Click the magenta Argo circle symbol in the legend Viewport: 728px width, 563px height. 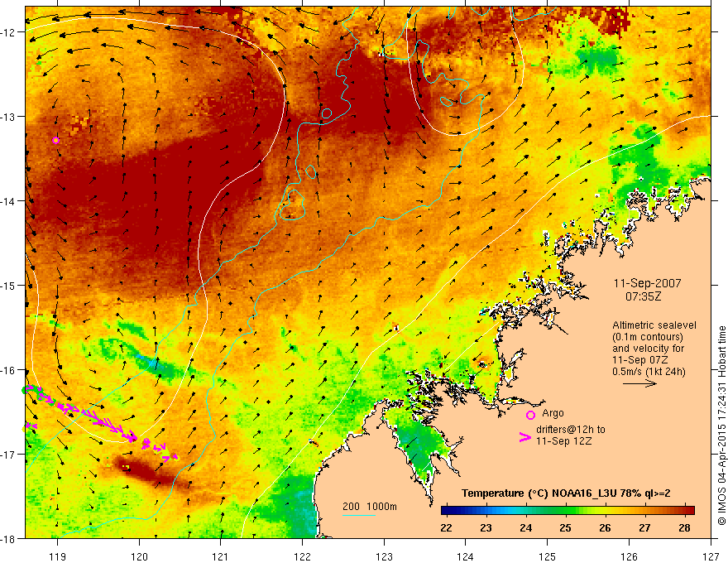click(x=530, y=415)
